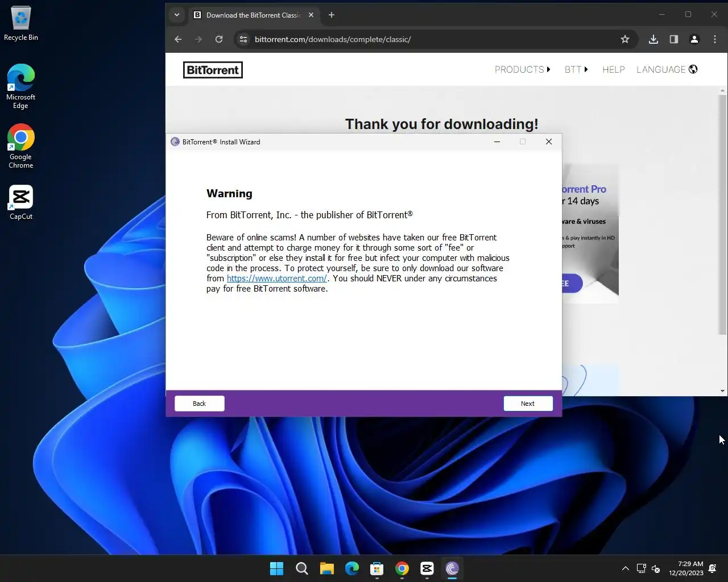Open the utorrent.com link in warning text
Image resolution: width=728 pixels, height=582 pixels.
click(x=276, y=278)
